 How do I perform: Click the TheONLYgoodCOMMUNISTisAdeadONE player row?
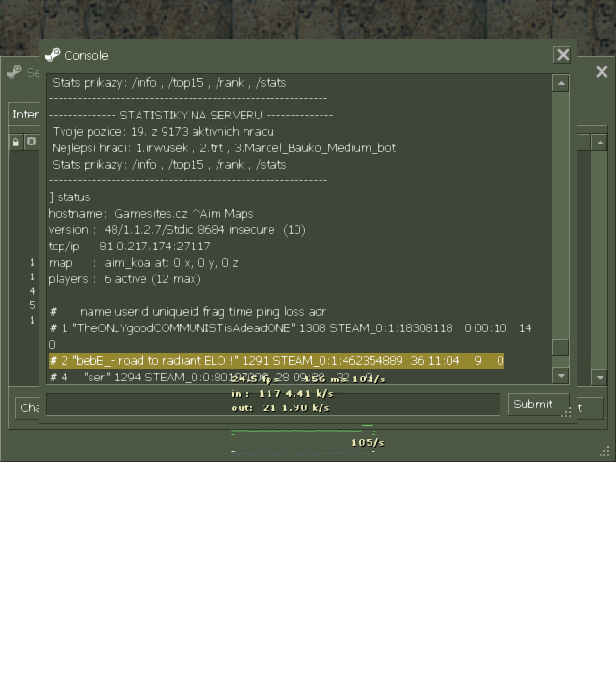click(289, 328)
